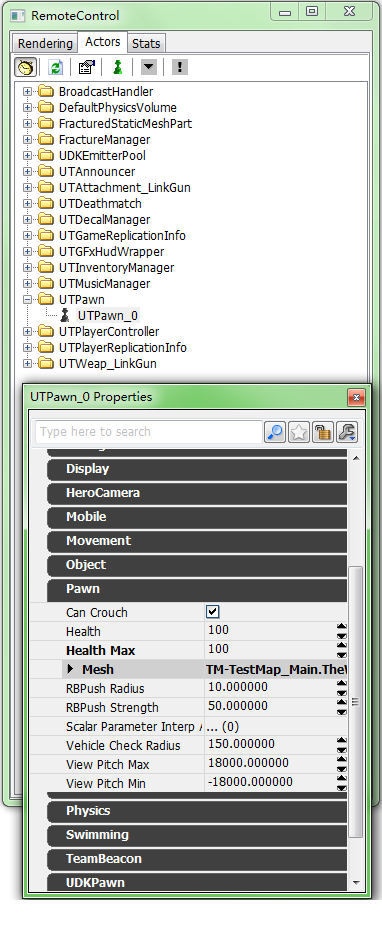Screen dimensions: 382x949
Task: Click the padlock lock icon in Properties
Action: tap(323, 432)
